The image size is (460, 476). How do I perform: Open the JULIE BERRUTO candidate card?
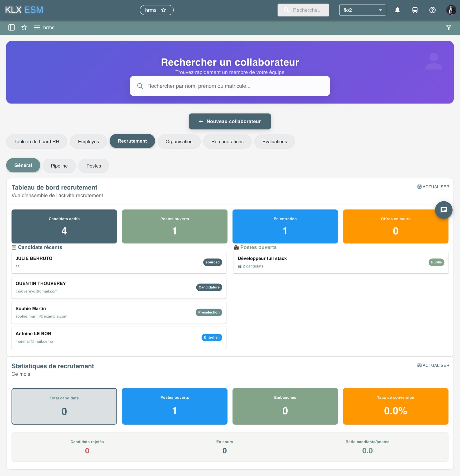click(119, 262)
